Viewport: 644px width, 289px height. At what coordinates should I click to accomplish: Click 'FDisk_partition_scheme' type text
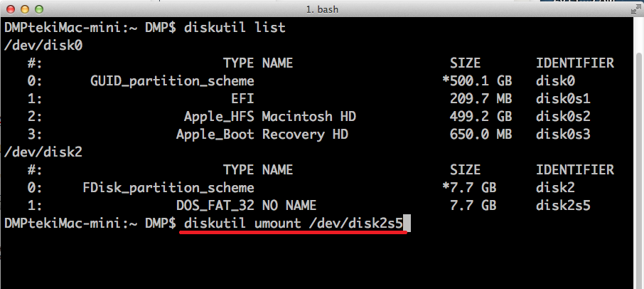(x=168, y=188)
